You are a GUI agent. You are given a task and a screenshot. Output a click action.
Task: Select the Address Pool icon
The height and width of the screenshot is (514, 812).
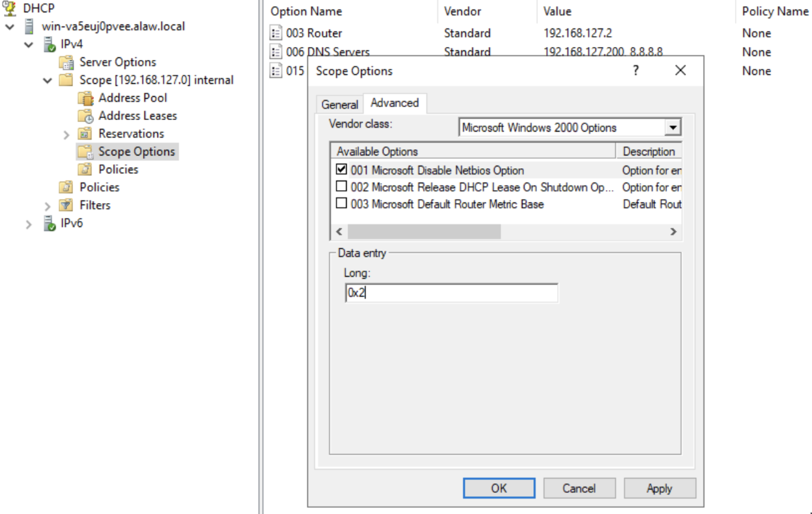click(86, 98)
